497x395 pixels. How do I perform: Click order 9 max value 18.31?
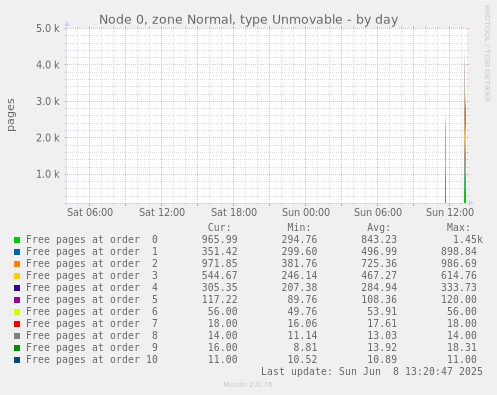click(462, 348)
